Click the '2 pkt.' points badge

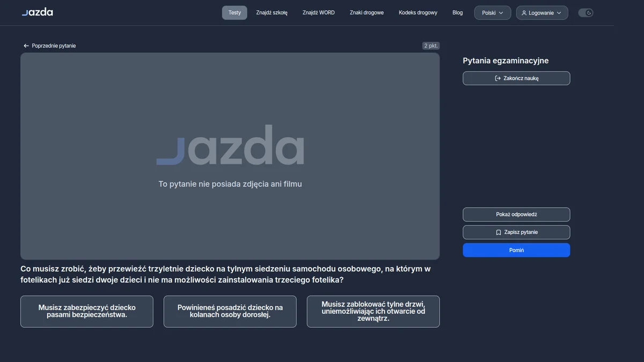click(x=430, y=46)
